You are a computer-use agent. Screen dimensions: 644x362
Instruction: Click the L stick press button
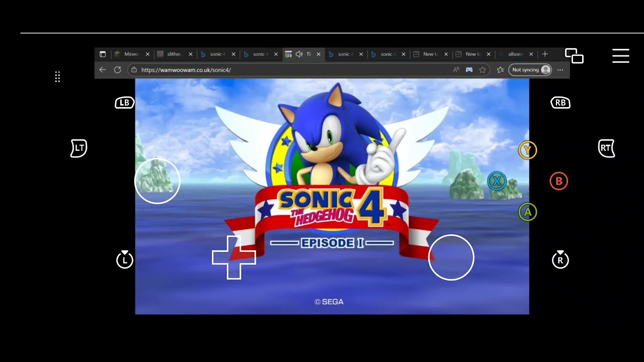[125, 259]
